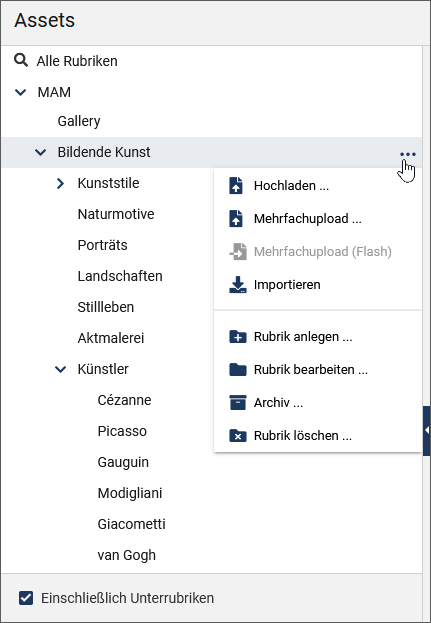Image resolution: width=431 pixels, height=623 pixels.
Task: Collapse the Bildende Kunst chevron
Action: tap(41, 152)
